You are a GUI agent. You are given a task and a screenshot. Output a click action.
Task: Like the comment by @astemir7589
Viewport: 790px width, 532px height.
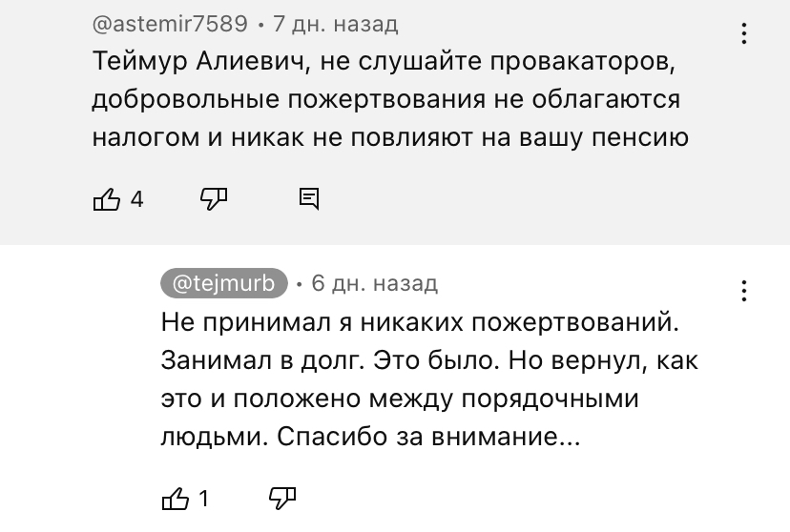point(107,199)
